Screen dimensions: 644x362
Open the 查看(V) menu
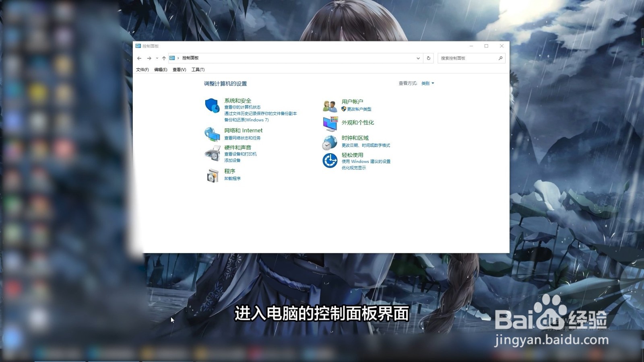(x=179, y=70)
